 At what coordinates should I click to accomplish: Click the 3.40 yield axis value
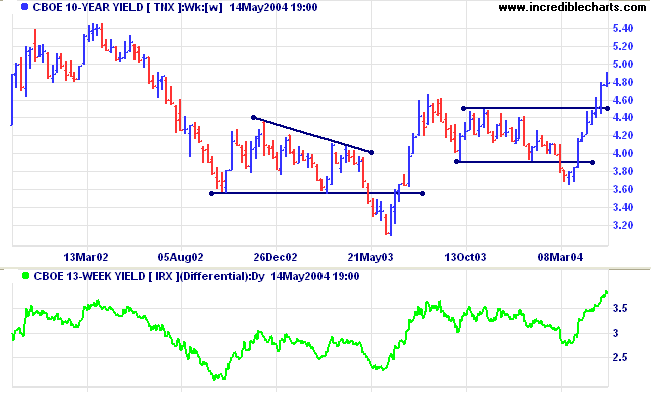pos(623,207)
